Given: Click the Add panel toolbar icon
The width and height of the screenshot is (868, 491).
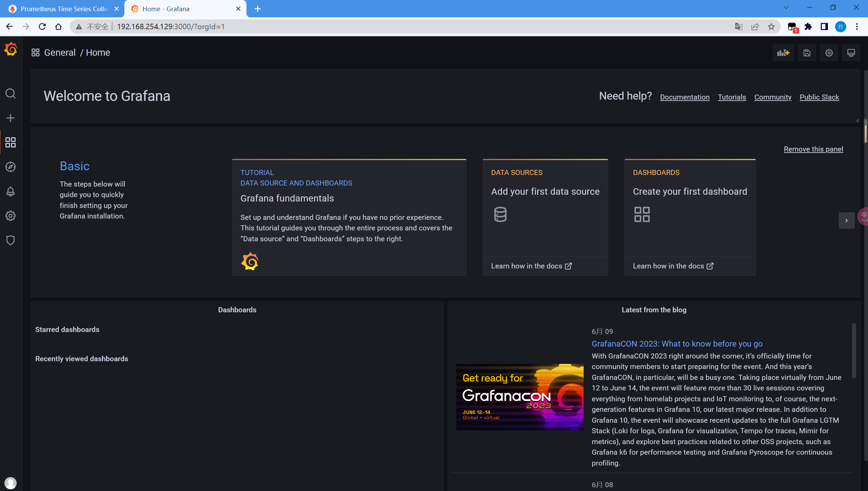Looking at the screenshot, I should [x=783, y=53].
